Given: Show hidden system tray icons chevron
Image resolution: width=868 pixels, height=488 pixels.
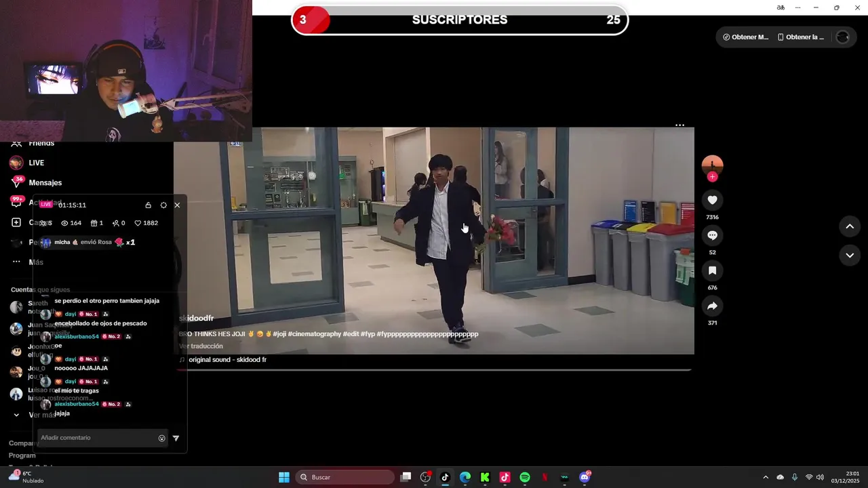Looking at the screenshot, I should pos(766,477).
